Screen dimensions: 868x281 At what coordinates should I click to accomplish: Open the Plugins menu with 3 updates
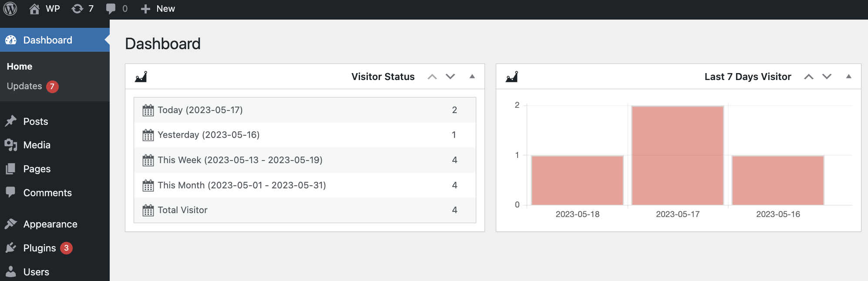point(40,248)
